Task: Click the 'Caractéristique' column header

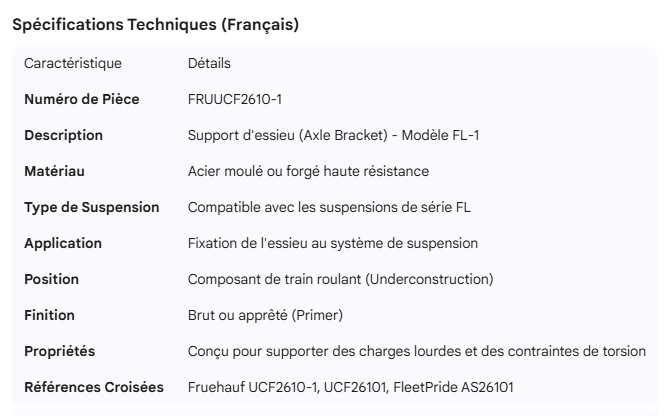Action: pos(72,64)
